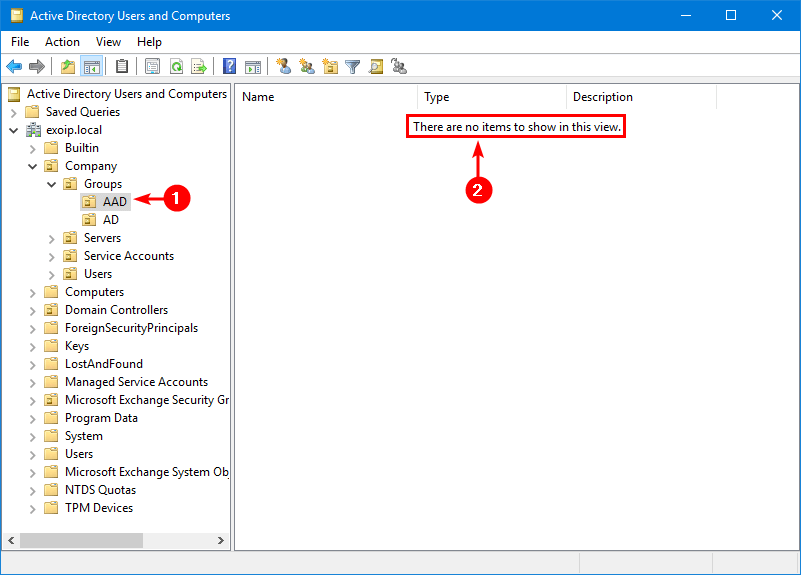Click the app icon in title bar
The width and height of the screenshot is (801, 575).
[17, 15]
